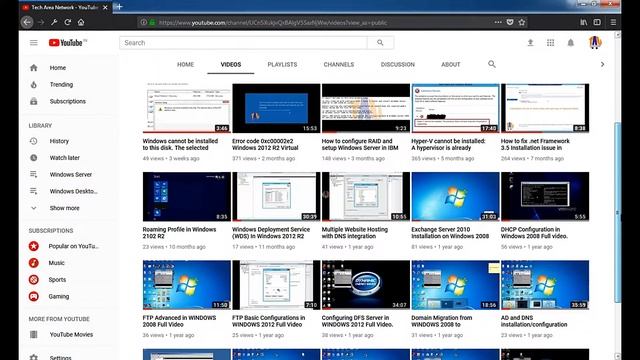The width and height of the screenshot is (640, 360).
Task: Open the notifications bell
Action: coord(571,42)
